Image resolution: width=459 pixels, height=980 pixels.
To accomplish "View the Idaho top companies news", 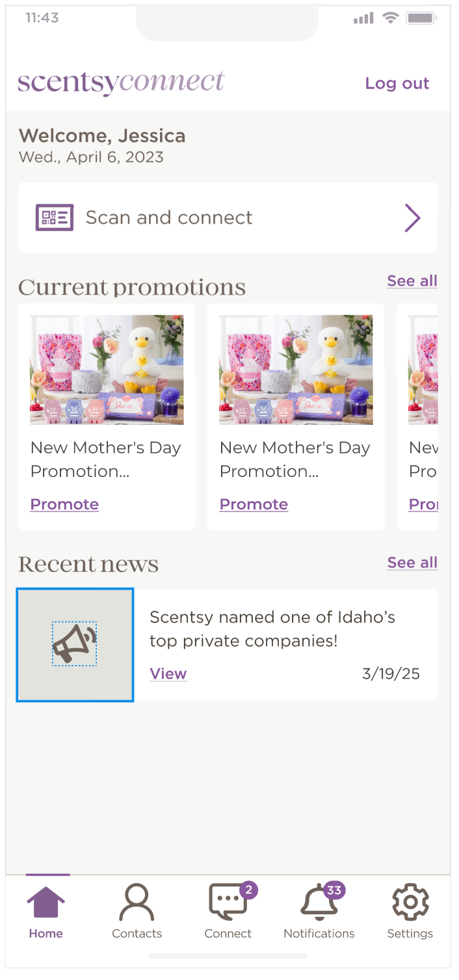I will (x=168, y=674).
